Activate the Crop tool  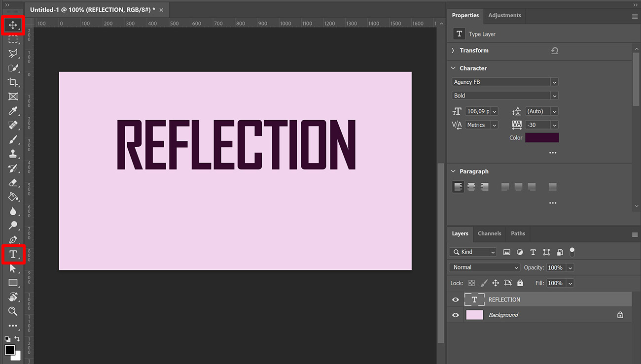13,82
